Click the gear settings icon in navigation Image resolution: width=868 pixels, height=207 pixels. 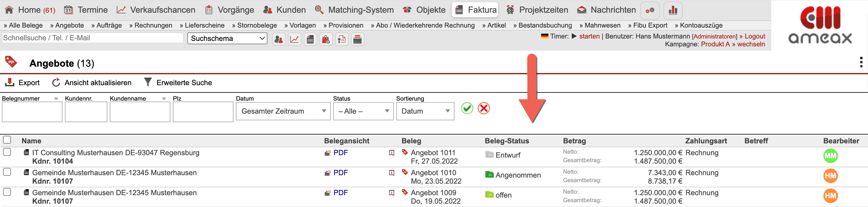pyautogui.click(x=650, y=10)
